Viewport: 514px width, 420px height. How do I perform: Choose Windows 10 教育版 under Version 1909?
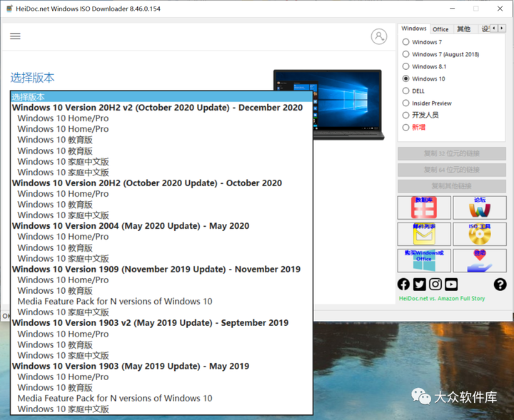coord(161,291)
